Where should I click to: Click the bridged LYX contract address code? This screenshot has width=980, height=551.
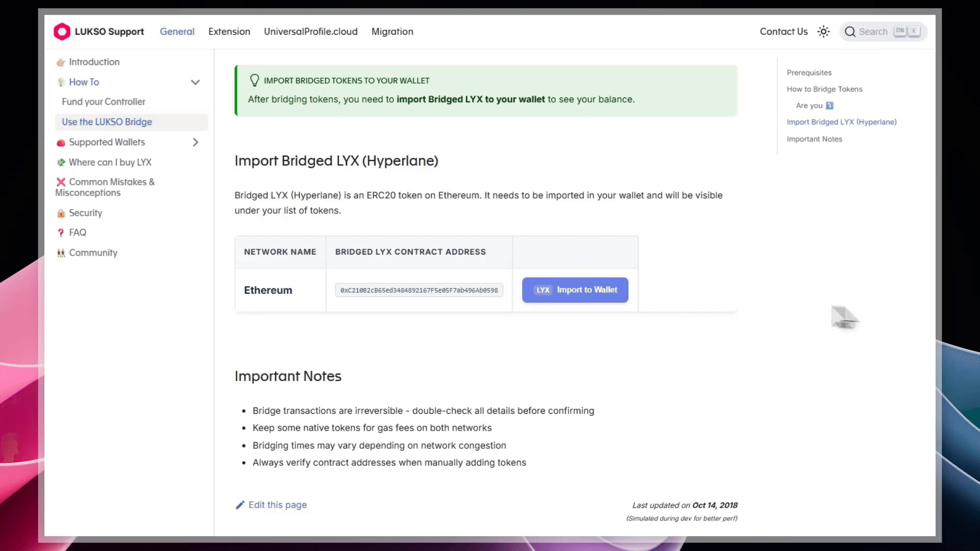click(x=419, y=290)
